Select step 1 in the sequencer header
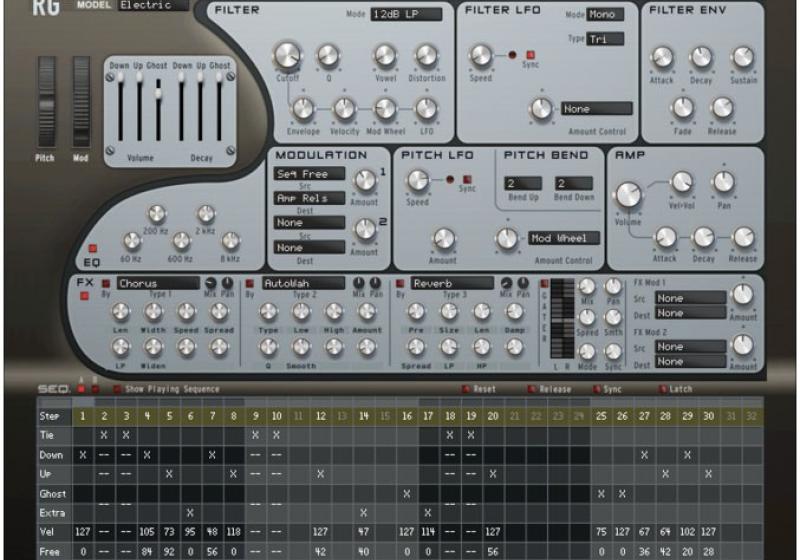This screenshot has width=800, height=560. tap(82, 415)
